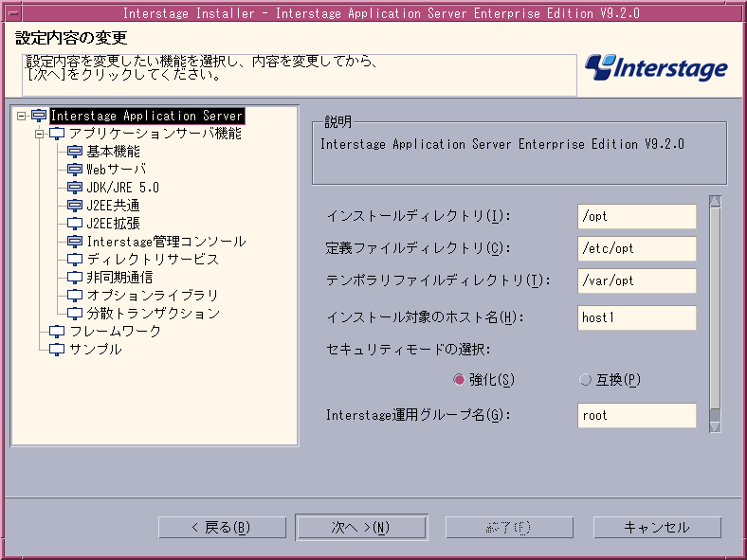Viewport: 747px width, 560px height.
Task: Click the Interstage運用グループ名 field root
Action: (x=636, y=416)
